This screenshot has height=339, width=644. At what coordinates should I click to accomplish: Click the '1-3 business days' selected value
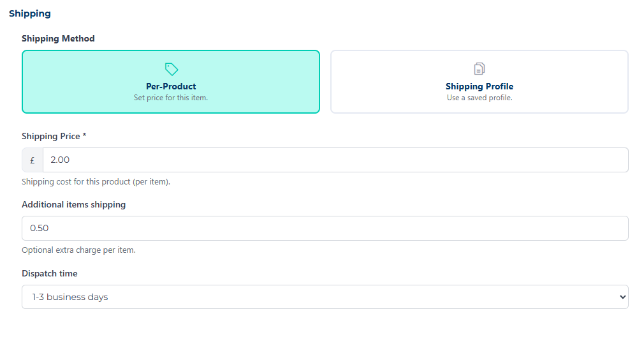coord(70,297)
